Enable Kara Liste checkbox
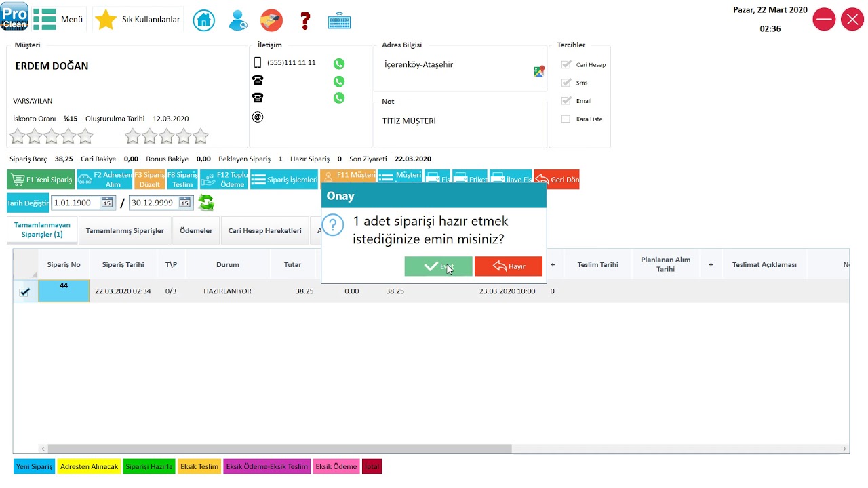This screenshot has width=868, height=488. 566,119
